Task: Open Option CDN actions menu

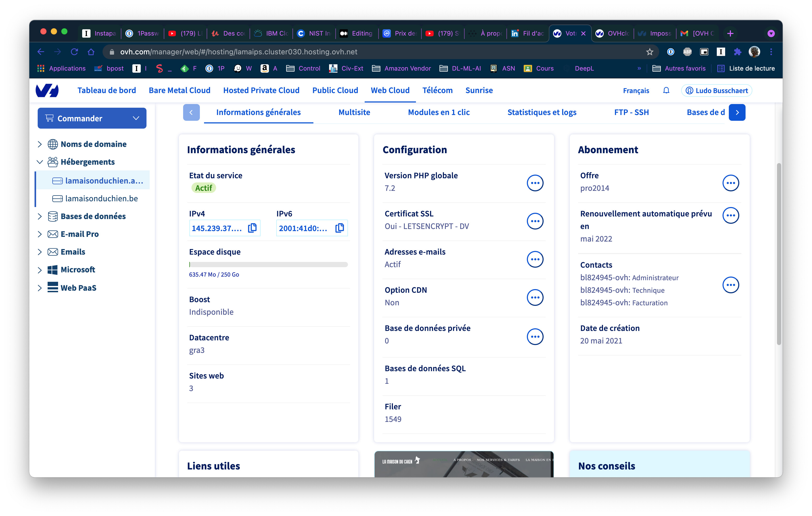Action: click(x=535, y=297)
